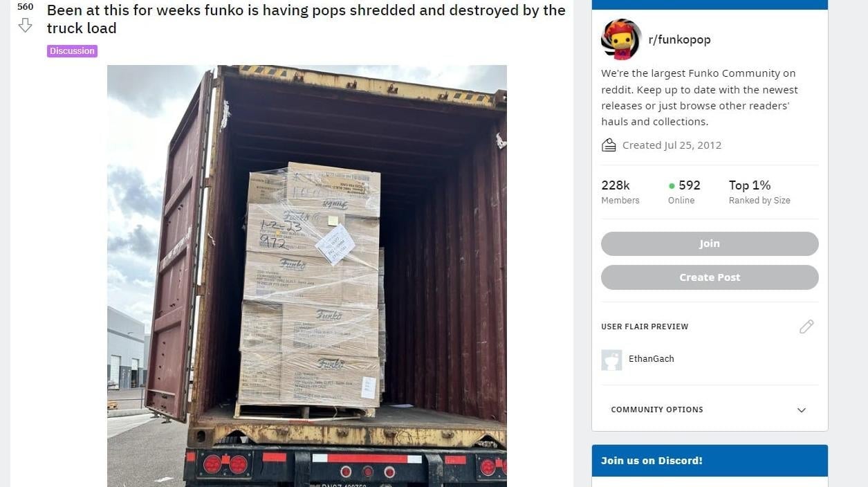Downvote the Funko post
This screenshot has width=868, height=487.
tap(25, 26)
